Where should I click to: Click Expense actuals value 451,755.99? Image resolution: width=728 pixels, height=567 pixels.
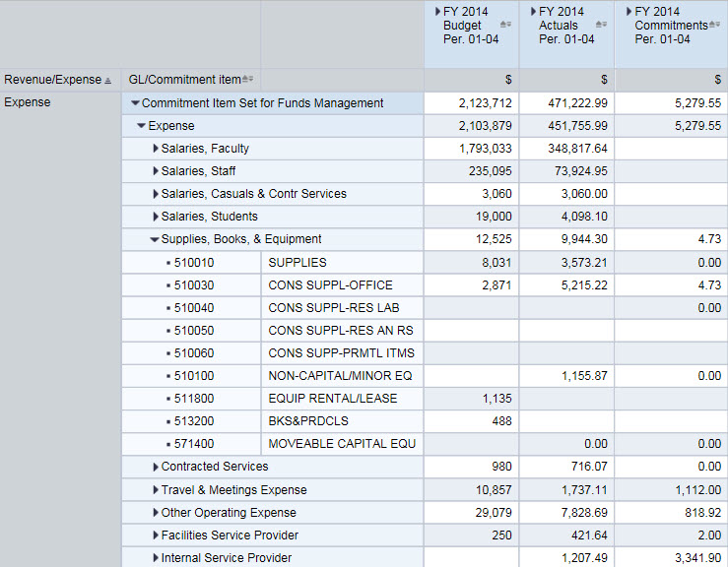[x=577, y=126]
